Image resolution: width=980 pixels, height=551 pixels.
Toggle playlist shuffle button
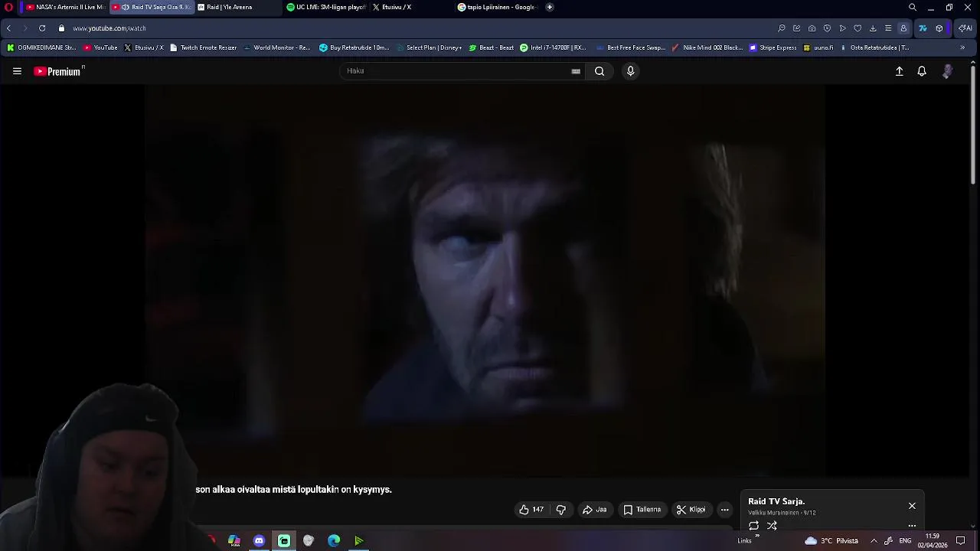[x=772, y=526]
